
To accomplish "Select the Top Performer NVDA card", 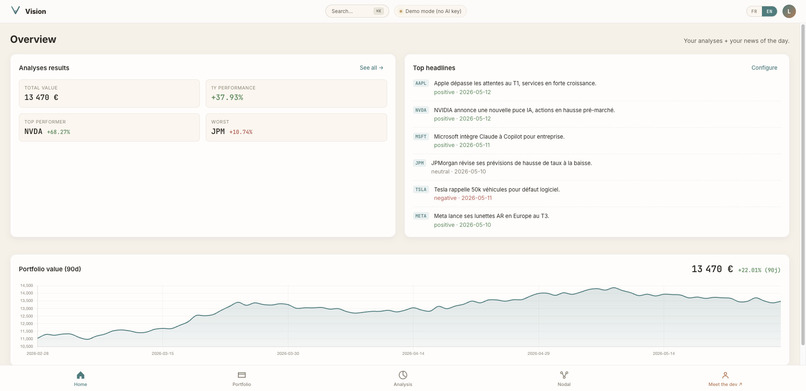I will (x=109, y=127).
